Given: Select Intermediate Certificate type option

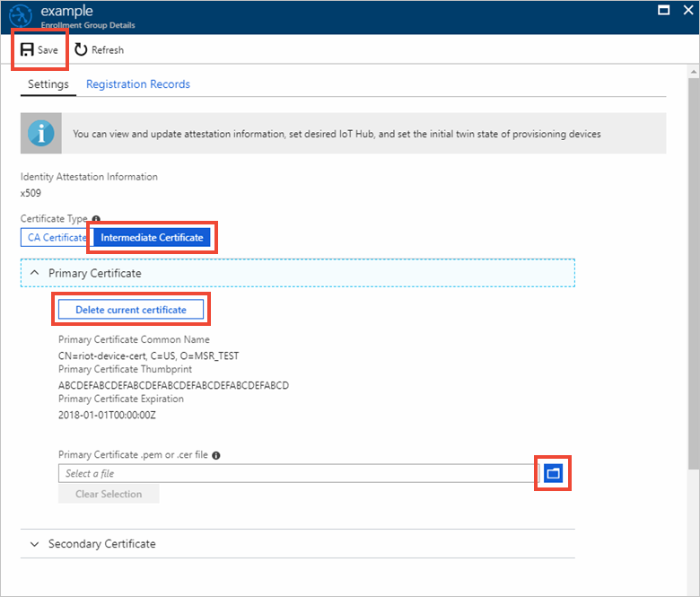Looking at the screenshot, I should click(x=152, y=237).
